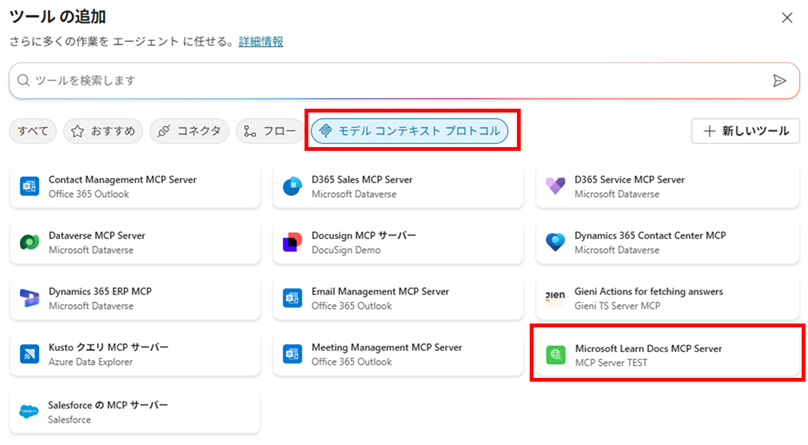Screen dimensions: 808x445
Task: Click the Microsoft Learn Docs MCP Server green icon
Action: click(x=556, y=355)
